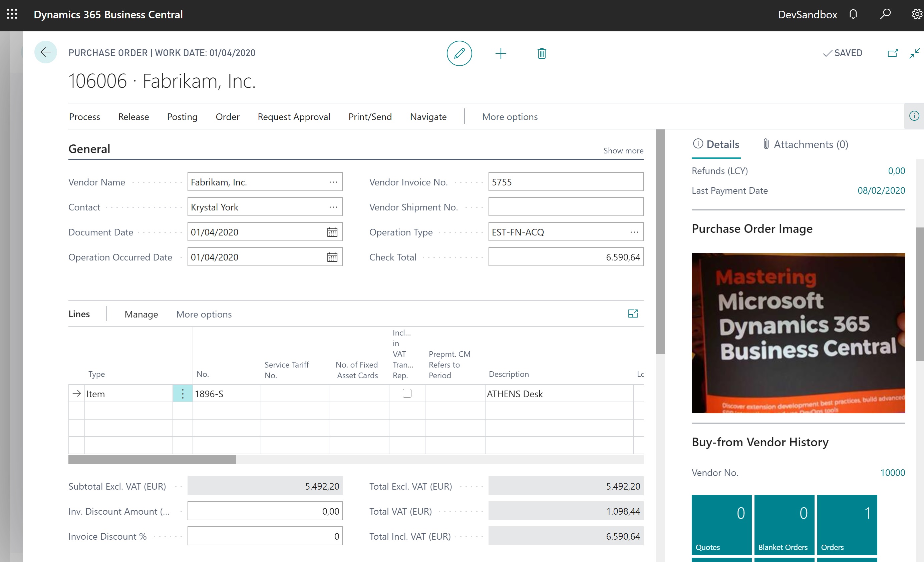Open page in new window icon
924x562 pixels.
[893, 53]
